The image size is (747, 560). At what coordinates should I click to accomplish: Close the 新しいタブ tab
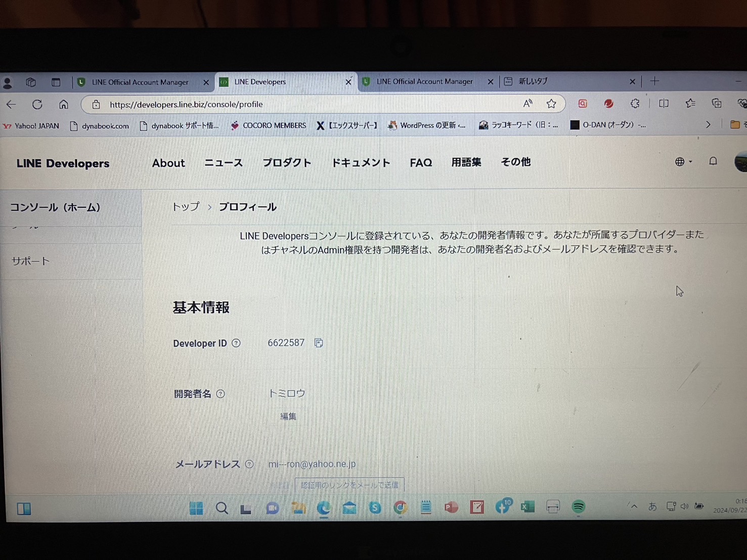(x=632, y=81)
